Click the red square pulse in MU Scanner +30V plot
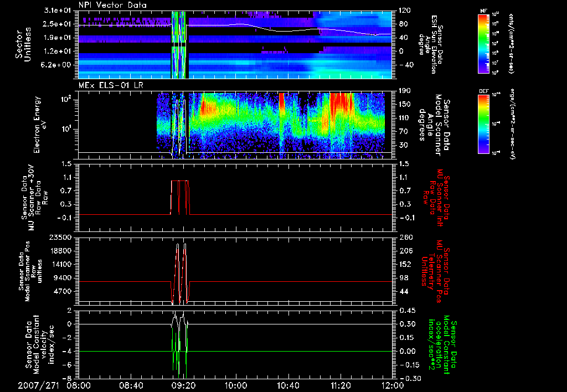The width and height of the screenshot is (567, 392). tap(180, 181)
